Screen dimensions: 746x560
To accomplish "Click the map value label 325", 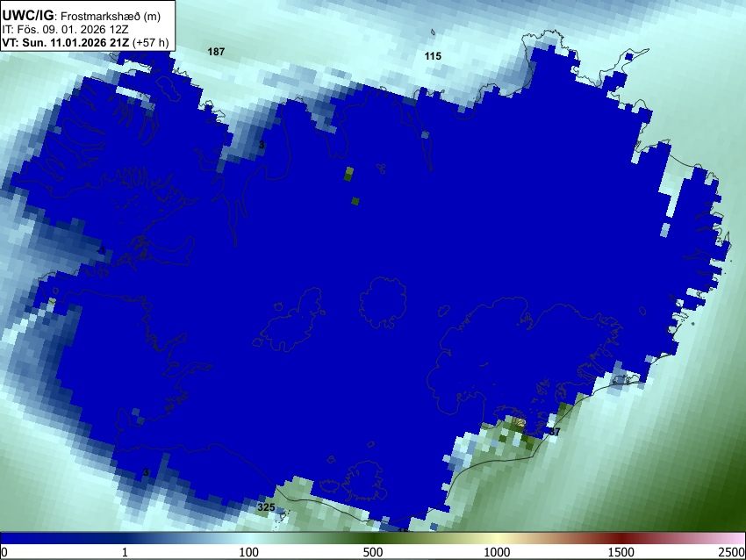I will tap(266, 507).
